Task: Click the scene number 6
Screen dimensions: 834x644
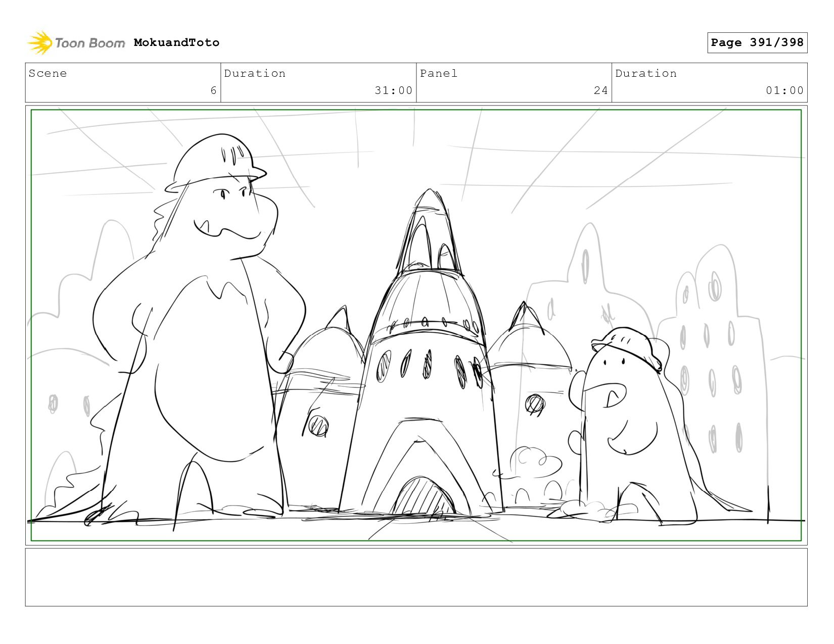Action: pos(213,90)
